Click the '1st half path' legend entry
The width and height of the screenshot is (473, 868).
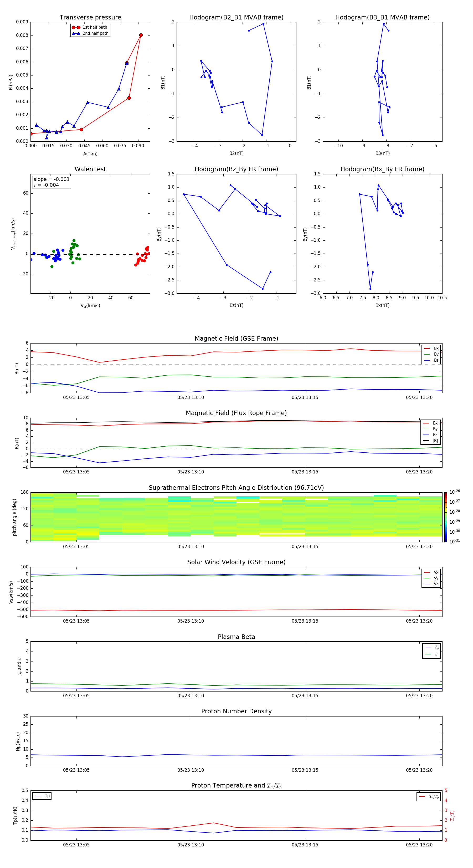[90, 27]
